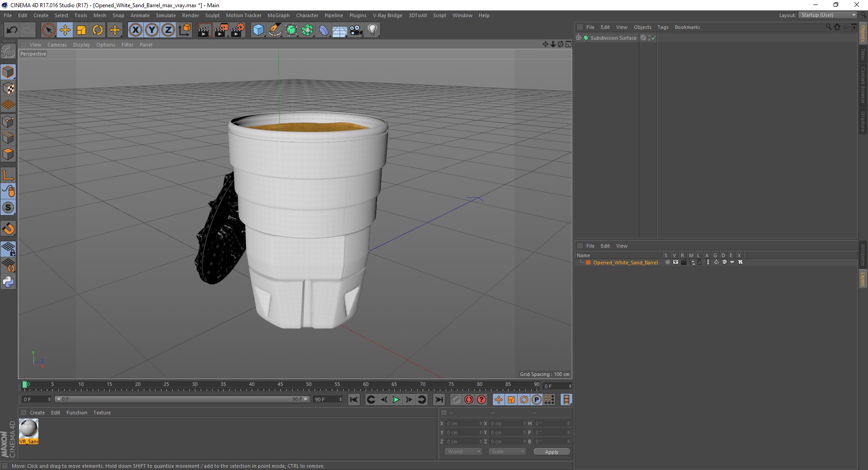Image resolution: width=868 pixels, height=470 pixels.
Task: Click current frame 0 F field
Action: tap(36, 399)
